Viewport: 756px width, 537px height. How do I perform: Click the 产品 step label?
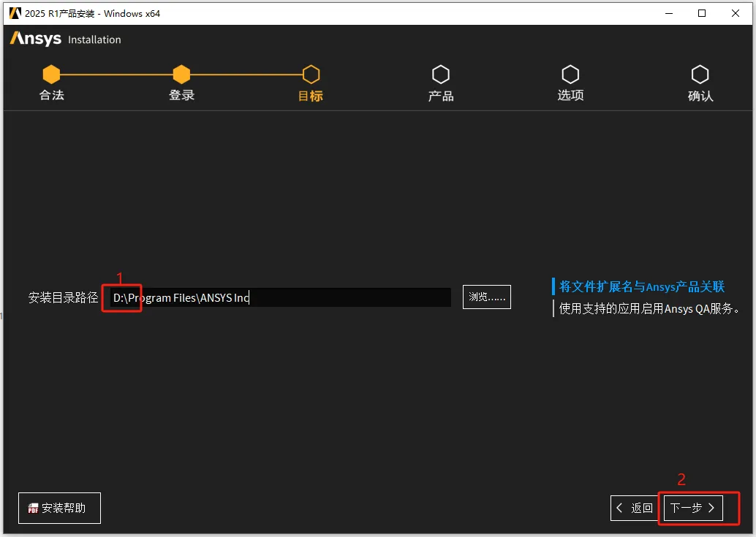click(x=441, y=96)
